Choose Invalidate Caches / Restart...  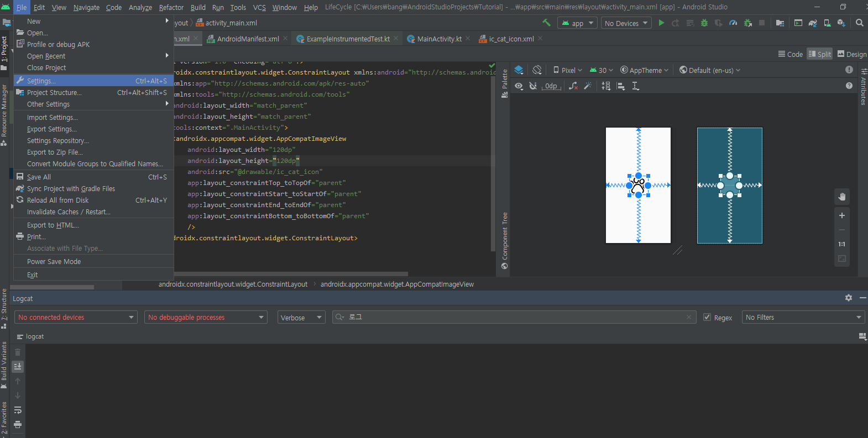tap(93, 212)
